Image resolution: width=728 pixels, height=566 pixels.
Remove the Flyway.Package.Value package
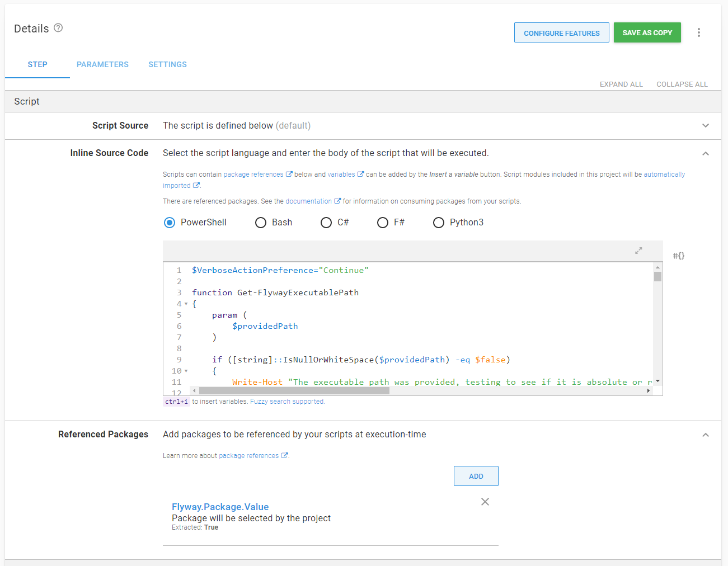[x=485, y=502]
